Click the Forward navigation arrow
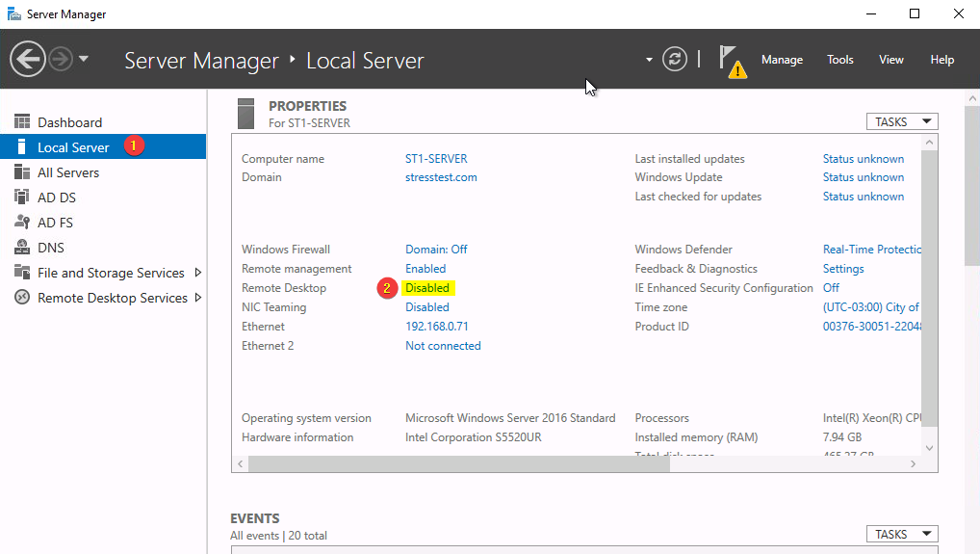 click(x=61, y=60)
